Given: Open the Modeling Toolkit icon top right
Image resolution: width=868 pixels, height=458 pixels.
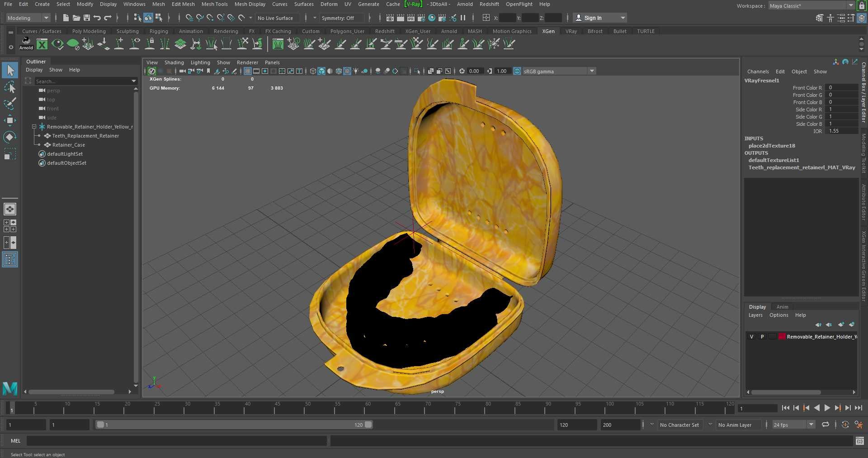Looking at the screenshot, I should coord(820,18).
